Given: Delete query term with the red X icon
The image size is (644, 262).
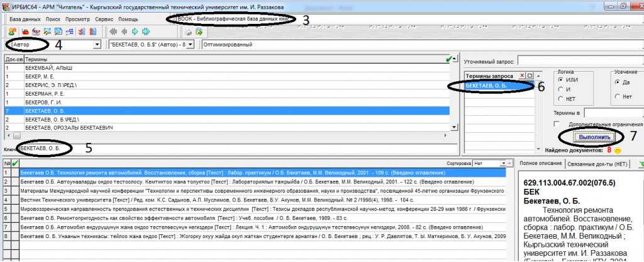Looking at the screenshot, I should (521, 76).
